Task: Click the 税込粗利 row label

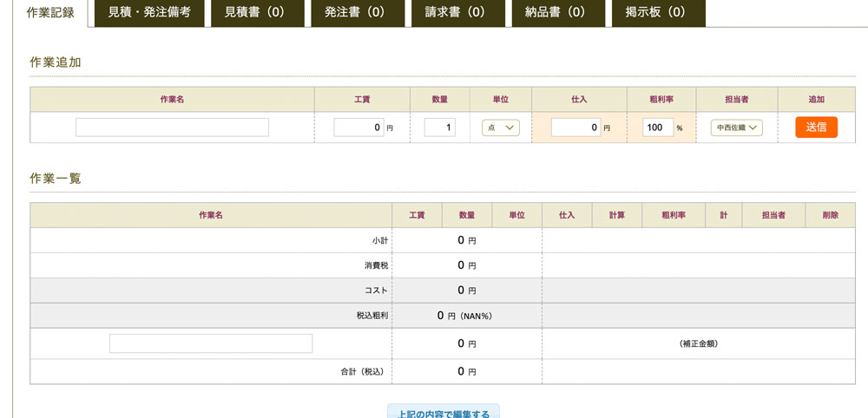Action: (x=372, y=316)
